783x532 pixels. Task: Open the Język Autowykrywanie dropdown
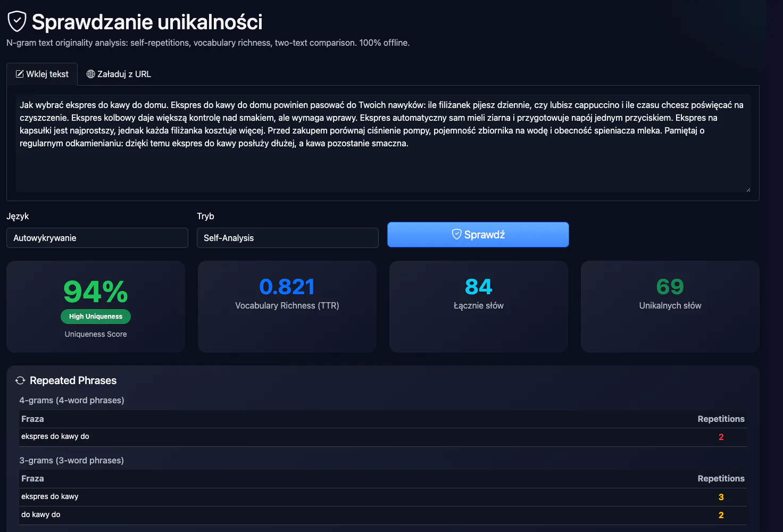point(97,238)
